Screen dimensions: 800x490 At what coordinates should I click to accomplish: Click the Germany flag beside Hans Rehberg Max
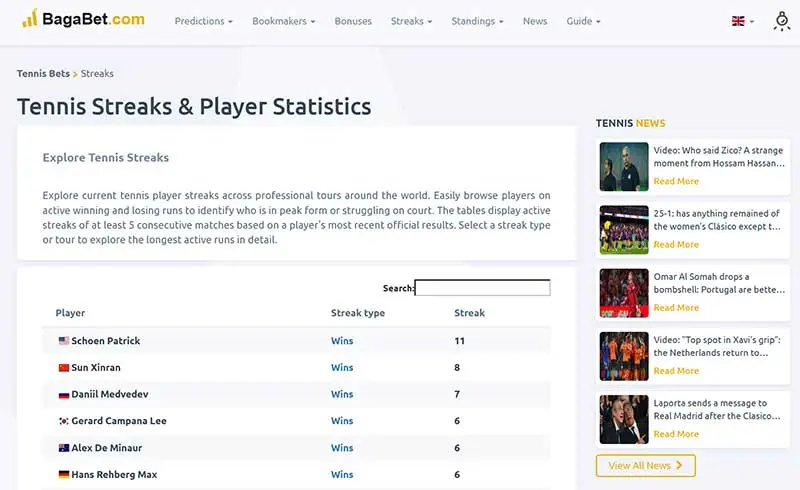click(64, 474)
